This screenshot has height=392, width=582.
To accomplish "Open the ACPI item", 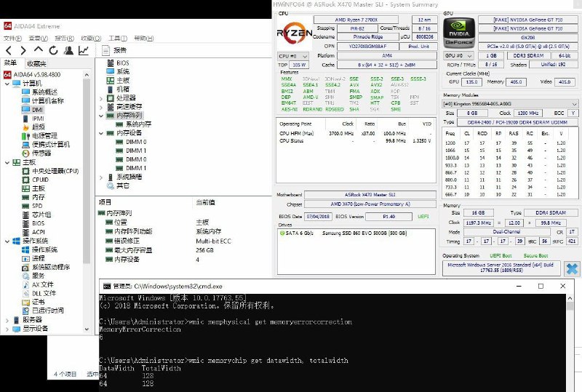I will pyautogui.click(x=39, y=232).
